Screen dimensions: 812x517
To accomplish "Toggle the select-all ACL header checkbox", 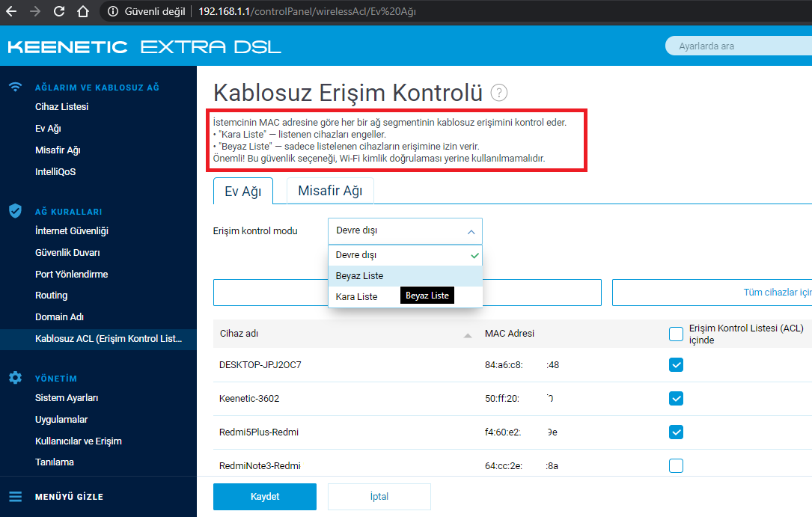I will click(676, 334).
